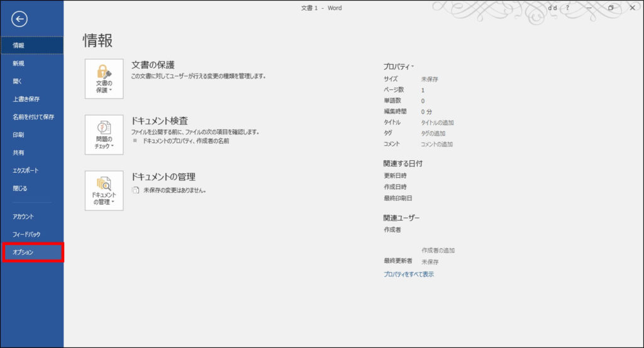The image size is (644, 348).
Task: Click the 作成者の追加 author field
Action: click(x=438, y=250)
